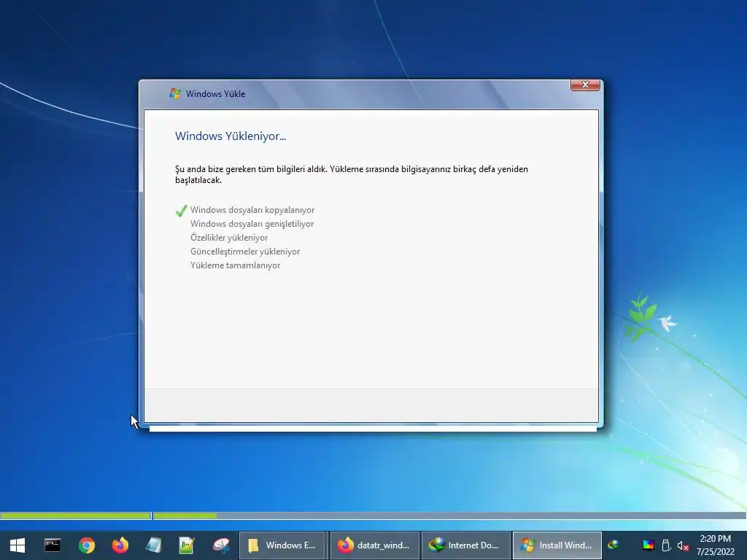
Task: Click 'Özellikler yükleniyor' step
Action: click(229, 238)
